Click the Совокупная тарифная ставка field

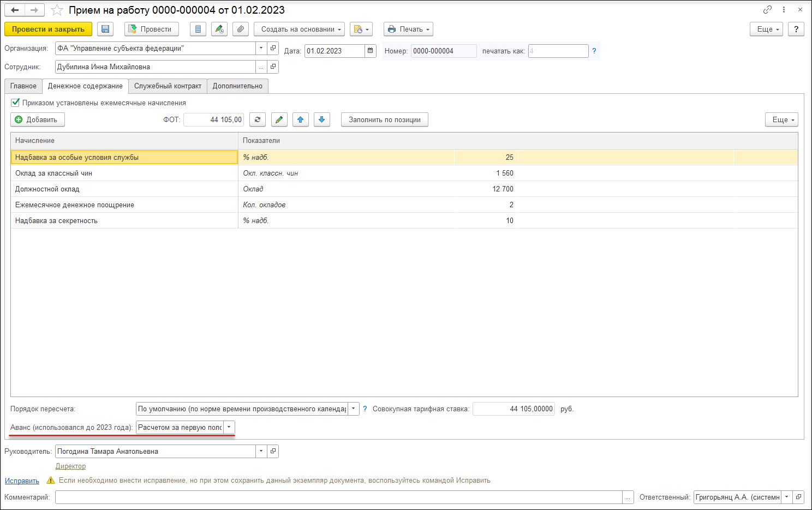(514, 409)
